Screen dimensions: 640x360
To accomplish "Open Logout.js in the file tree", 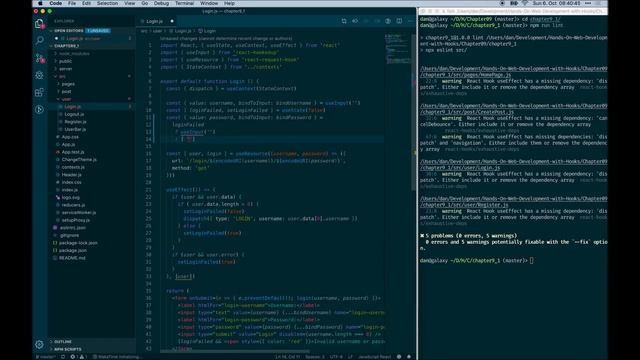I will [x=74, y=114].
